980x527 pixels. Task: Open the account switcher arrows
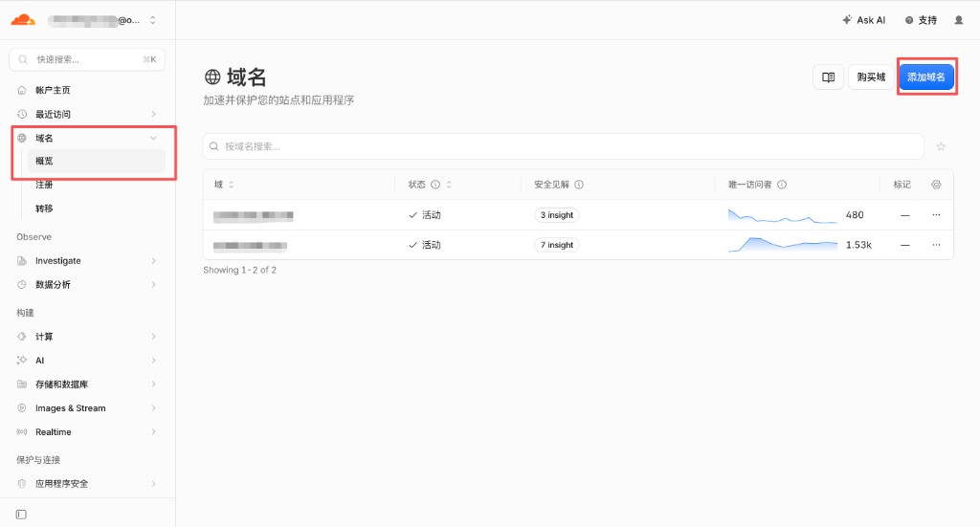click(152, 20)
